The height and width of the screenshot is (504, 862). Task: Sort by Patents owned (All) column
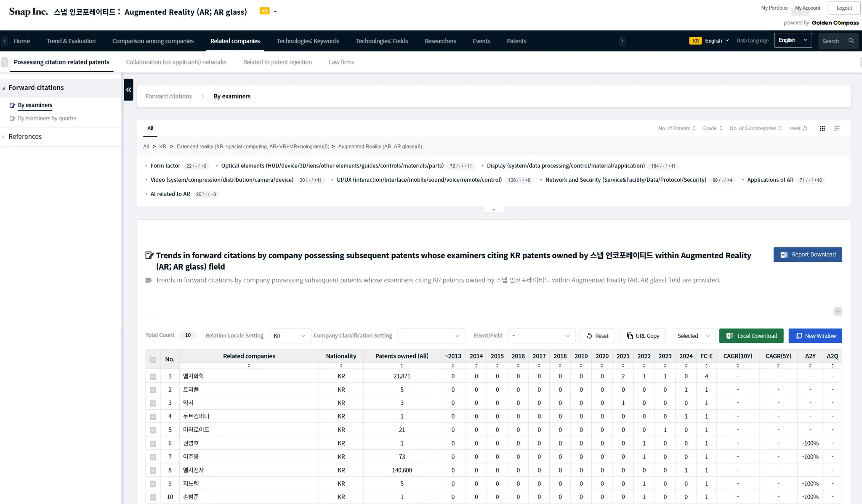pos(402,366)
